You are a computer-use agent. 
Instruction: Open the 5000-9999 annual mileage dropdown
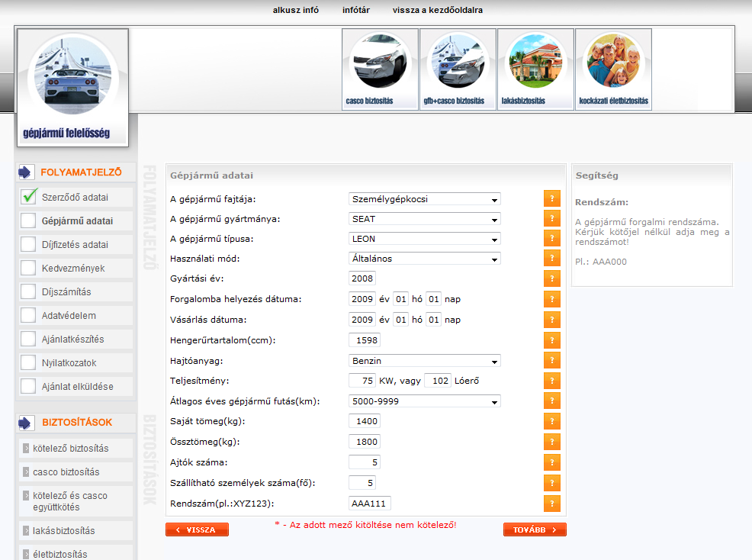pos(425,401)
